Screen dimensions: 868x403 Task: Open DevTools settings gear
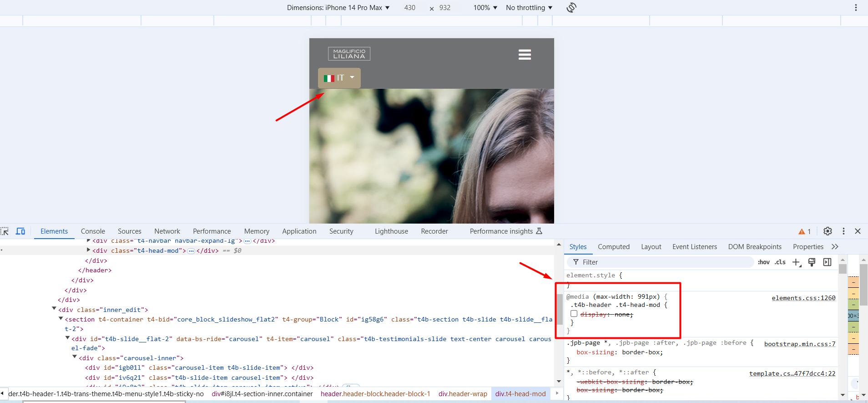[x=828, y=231]
